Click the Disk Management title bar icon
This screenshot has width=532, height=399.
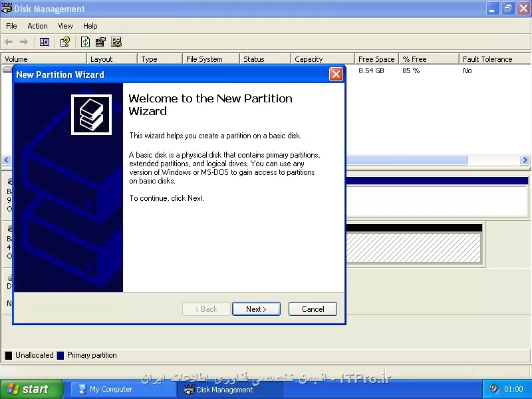pyautogui.click(x=7, y=8)
